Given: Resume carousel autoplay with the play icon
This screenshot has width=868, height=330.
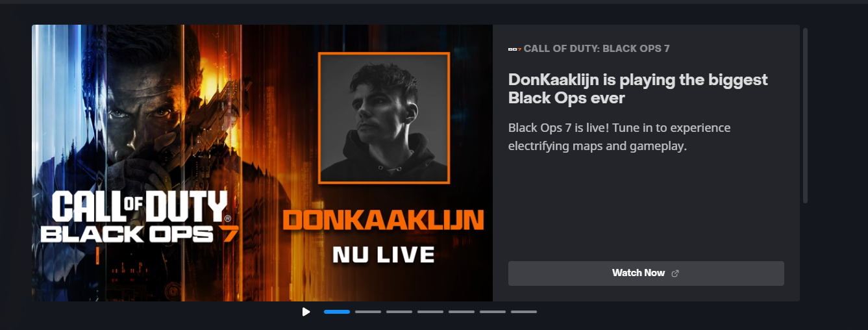Looking at the screenshot, I should pos(306,312).
